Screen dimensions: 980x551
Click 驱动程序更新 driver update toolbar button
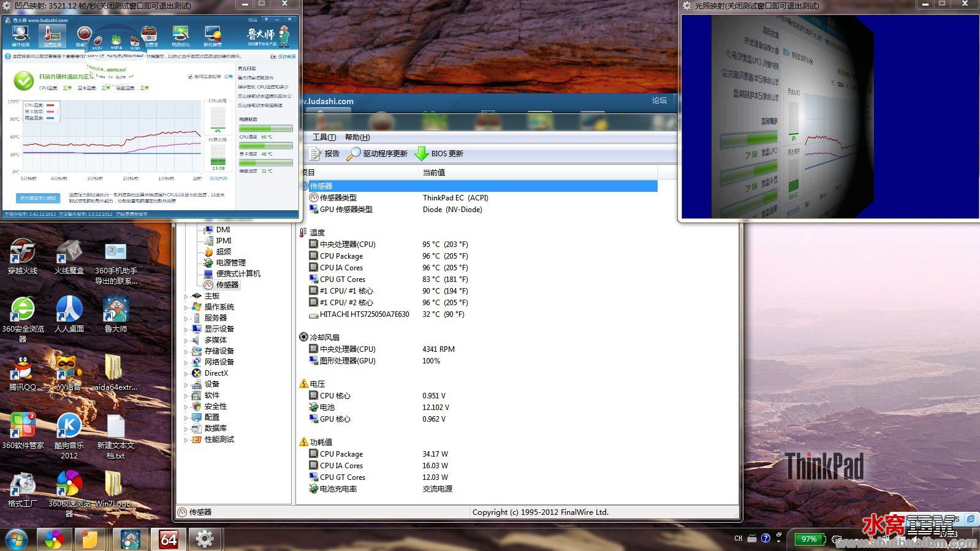(x=377, y=154)
